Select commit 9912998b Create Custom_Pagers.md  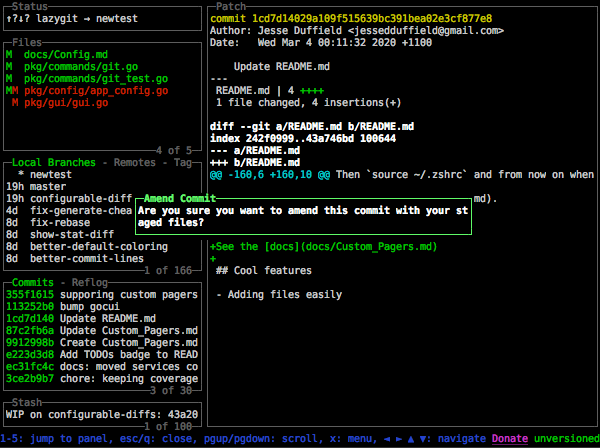pos(102,342)
